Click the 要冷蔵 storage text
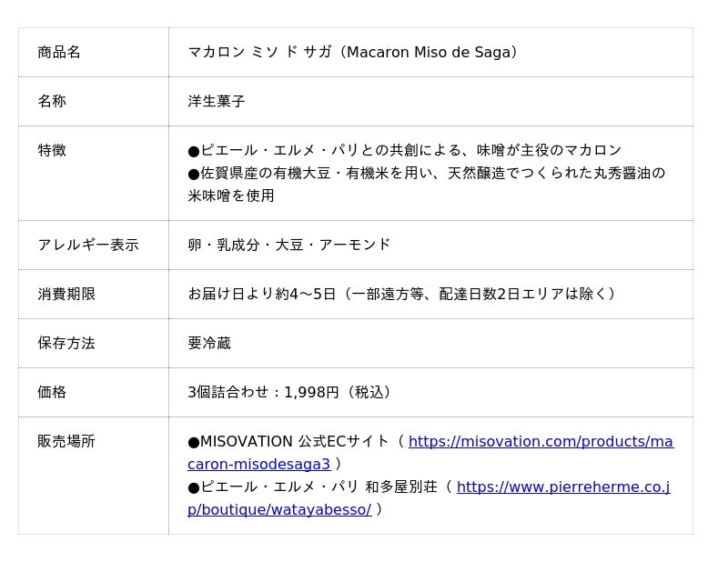The image size is (728, 562). [209, 343]
